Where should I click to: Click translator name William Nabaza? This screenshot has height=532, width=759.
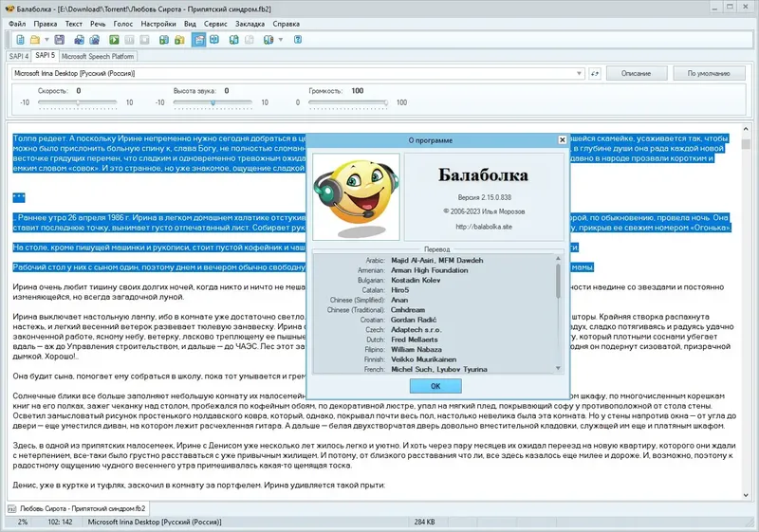[417, 349]
